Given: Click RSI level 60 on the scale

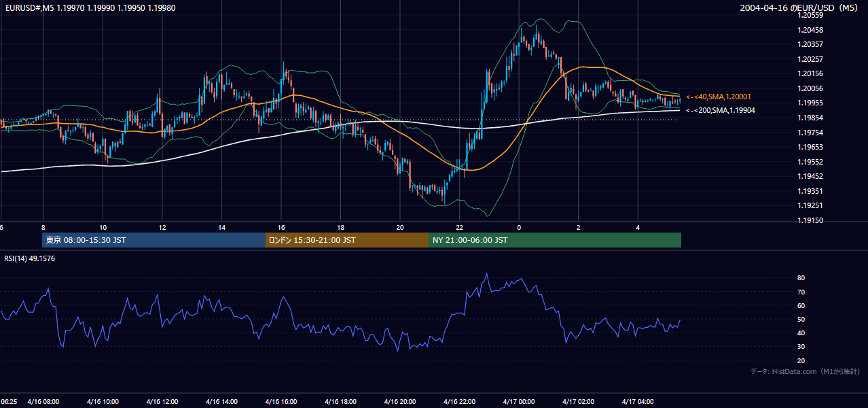Looking at the screenshot, I should point(801,305).
